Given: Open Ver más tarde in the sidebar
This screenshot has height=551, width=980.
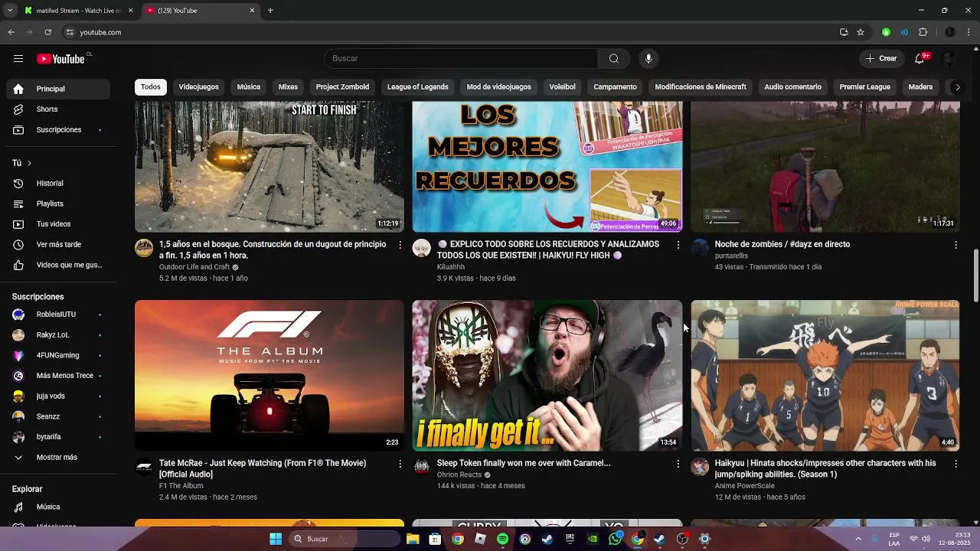Looking at the screenshot, I should (58, 245).
